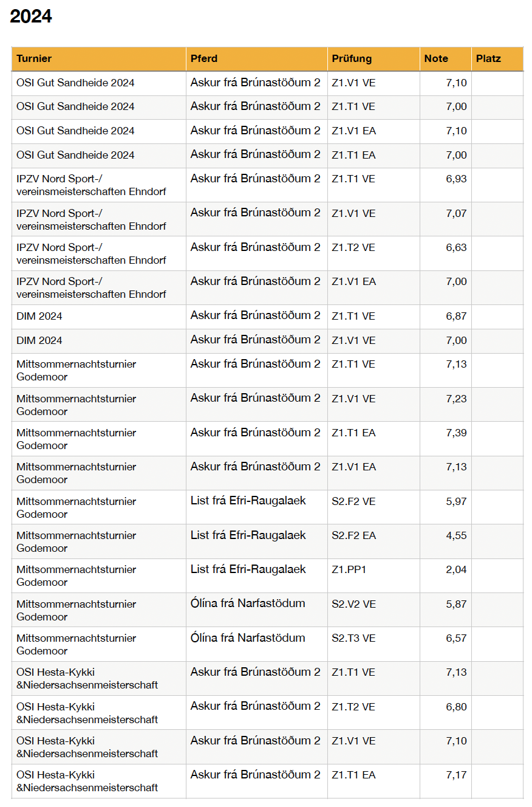Select the S2.F2 EA exam cell
Screen dimensions: 532x807
[353, 536]
